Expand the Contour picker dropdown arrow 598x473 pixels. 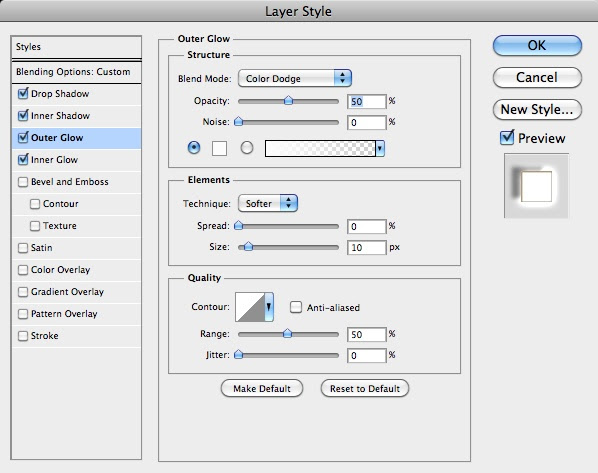[269, 307]
